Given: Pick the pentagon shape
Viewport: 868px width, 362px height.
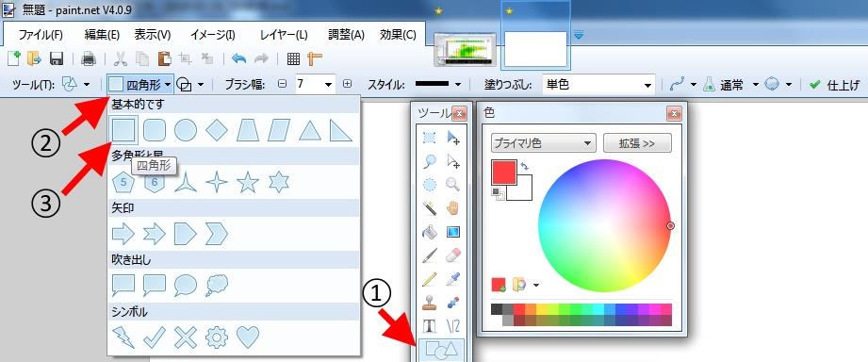Looking at the screenshot, I should pos(123,182).
